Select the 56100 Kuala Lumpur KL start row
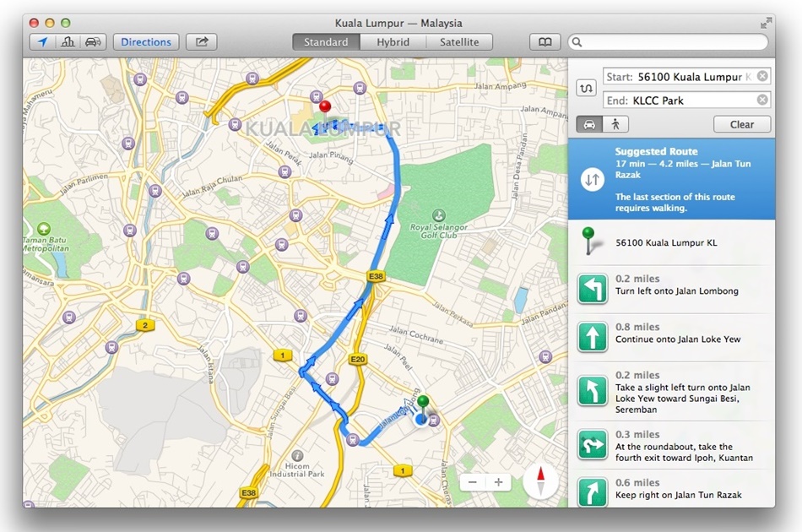The width and height of the screenshot is (802, 532). pos(672,242)
